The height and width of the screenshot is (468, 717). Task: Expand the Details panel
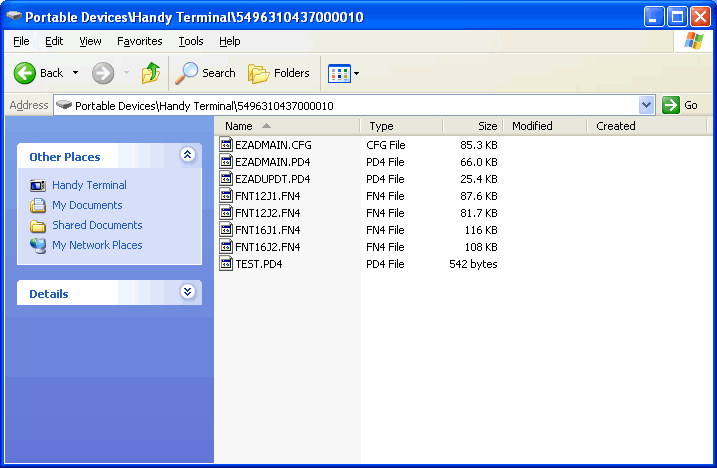point(187,291)
